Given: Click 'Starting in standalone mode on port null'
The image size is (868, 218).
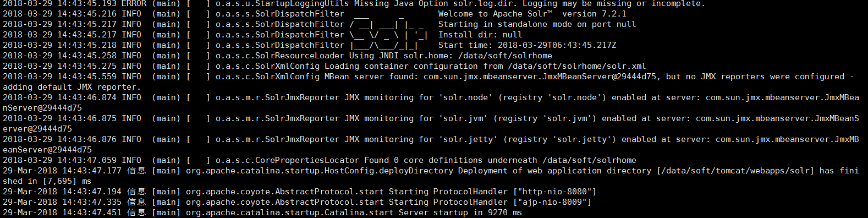Looking at the screenshot, I should point(537,24).
